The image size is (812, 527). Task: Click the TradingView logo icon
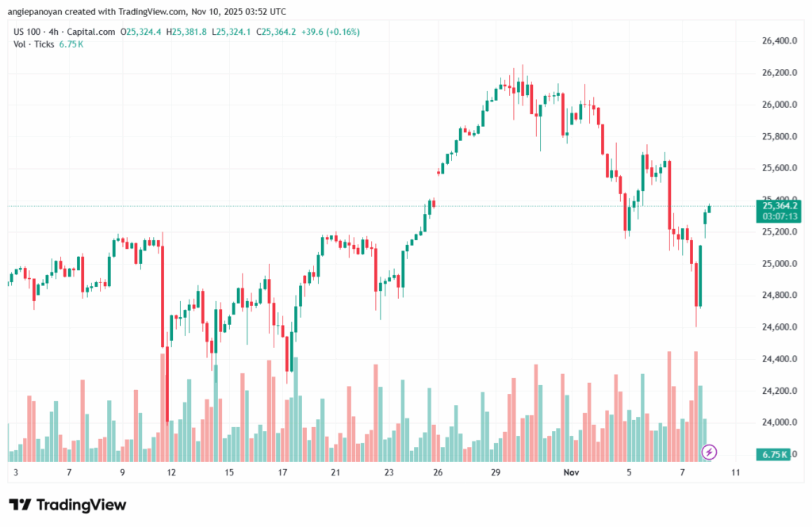tap(21, 505)
